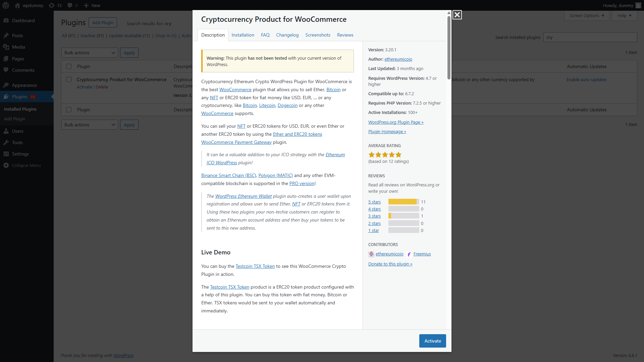Open the Plugin Homepage link
Image resolution: width=644 pixels, height=362 pixels.
tap(387, 131)
